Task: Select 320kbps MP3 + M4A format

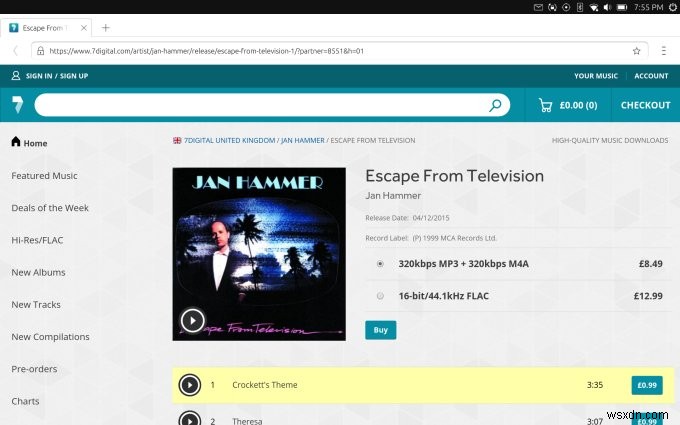Action: tap(380, 264)
